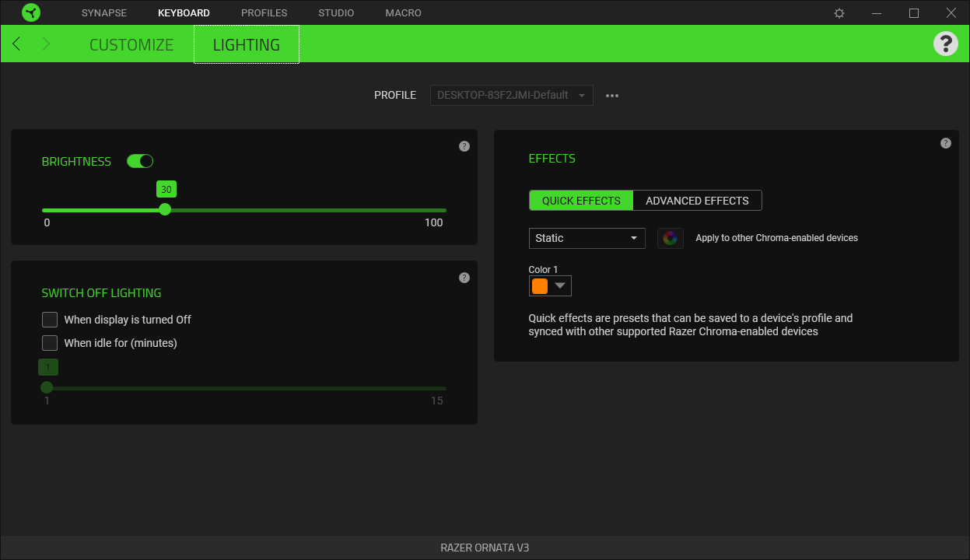The height and width of the screenshot is (560, 970).
Task: Maximize the Razer Synapse window
Action: tap(914, 13)
